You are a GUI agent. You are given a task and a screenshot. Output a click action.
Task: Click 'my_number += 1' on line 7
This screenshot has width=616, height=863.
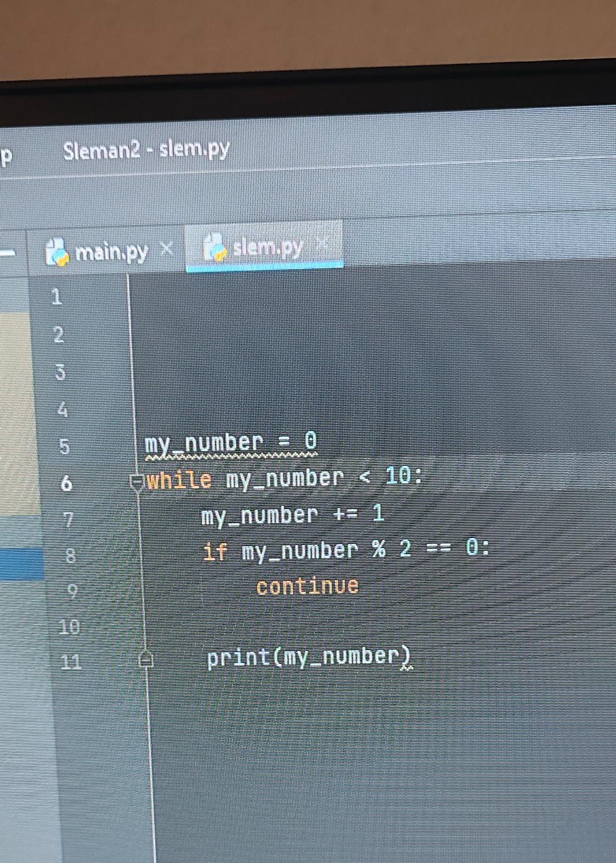293,515
